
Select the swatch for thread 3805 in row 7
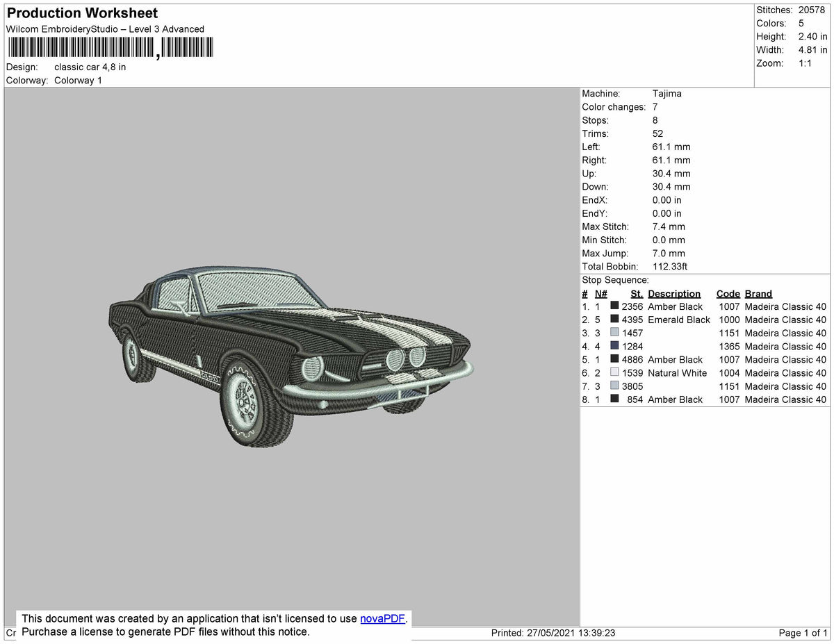pos(616,386)
